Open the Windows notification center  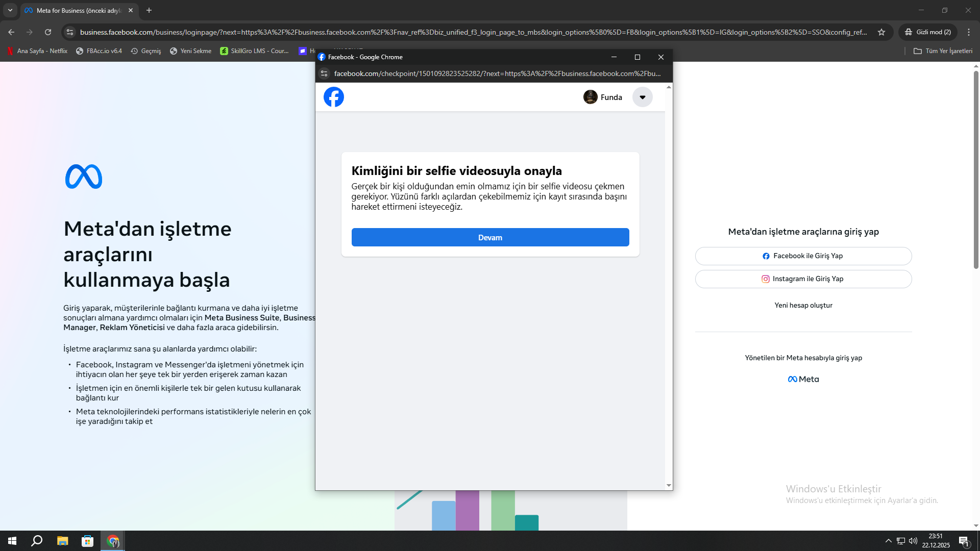(x=964, y=541)
